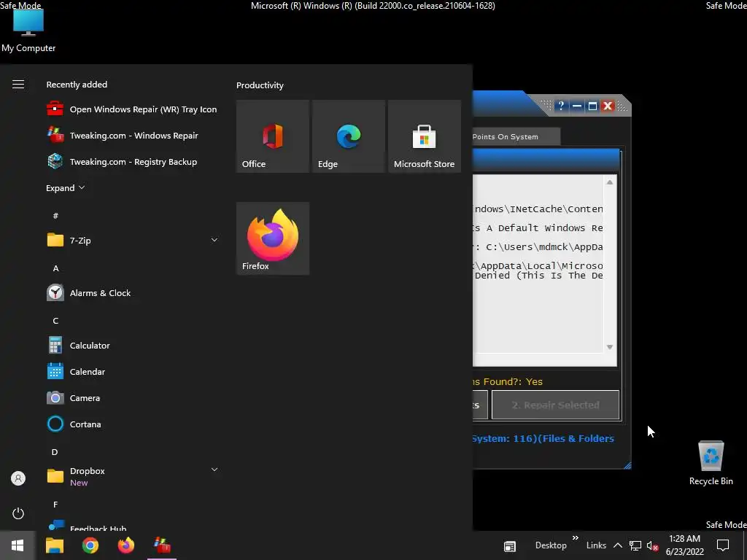Open File Explorer on the taskbar
The width and height of the screenshot is (747, 560).
coord(54,545)
